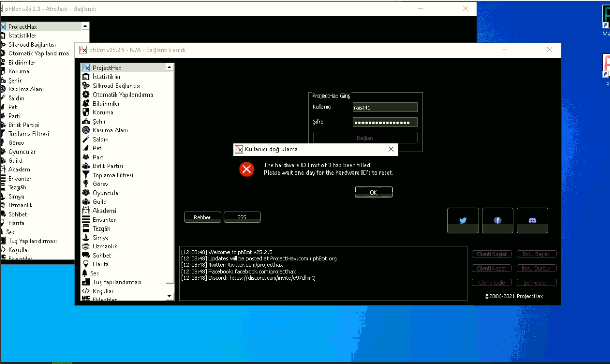Open the Facebook icon button
This screenshot has height=364, width=610.
(498, 220)
